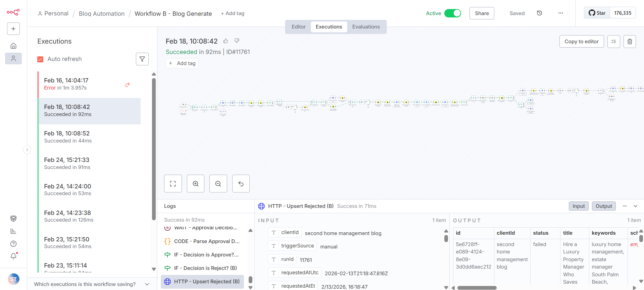Select the Feb 24, 15:21:33 execution
The image size is (644, 290).
(89, 164)
